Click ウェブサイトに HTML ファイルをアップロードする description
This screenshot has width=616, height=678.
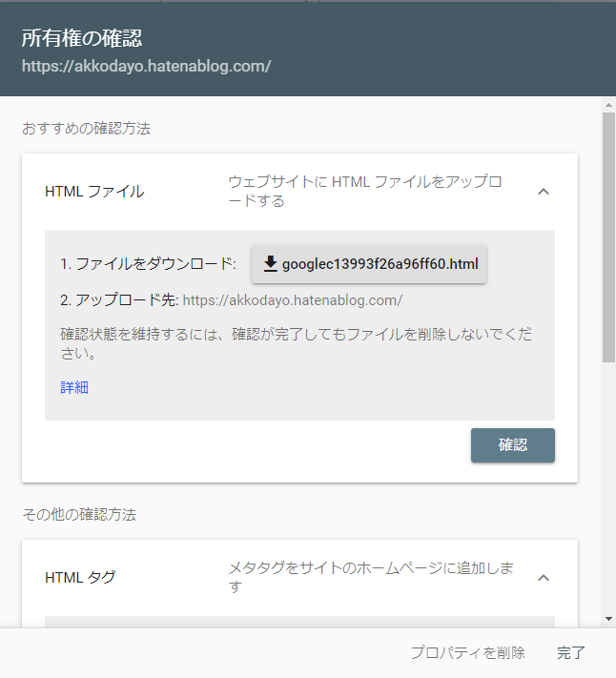click(365, 191)
